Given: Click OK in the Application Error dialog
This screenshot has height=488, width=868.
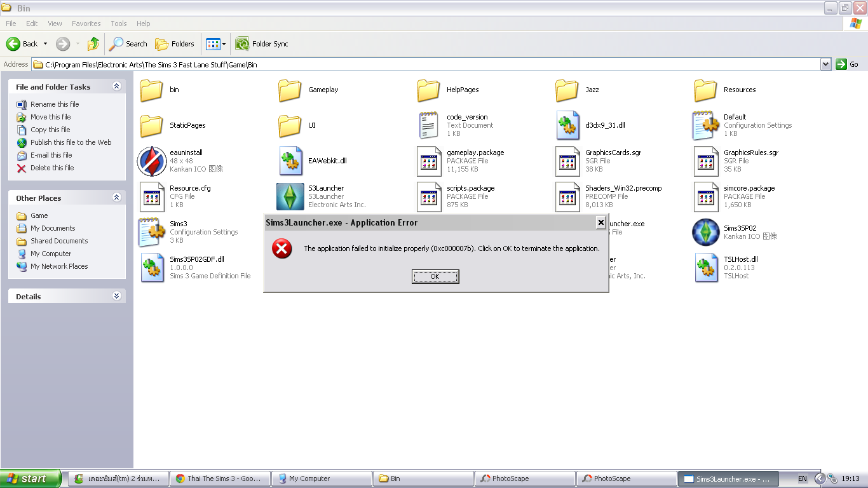Looking at the screenshot, I should click(435, 276).
